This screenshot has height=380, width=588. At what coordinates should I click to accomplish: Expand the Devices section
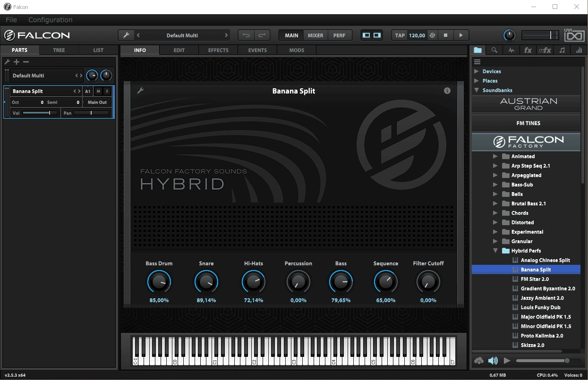click(x=476, y=71)
